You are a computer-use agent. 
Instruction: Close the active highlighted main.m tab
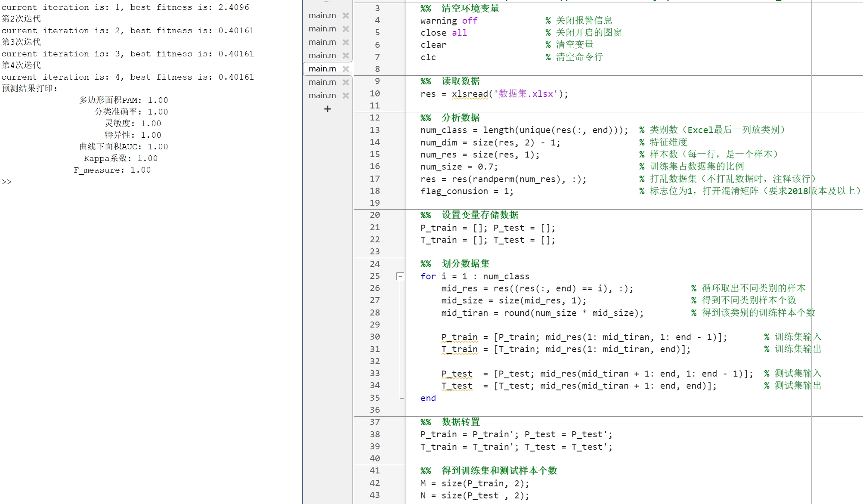pyautogui.click(x=345, y=69)
